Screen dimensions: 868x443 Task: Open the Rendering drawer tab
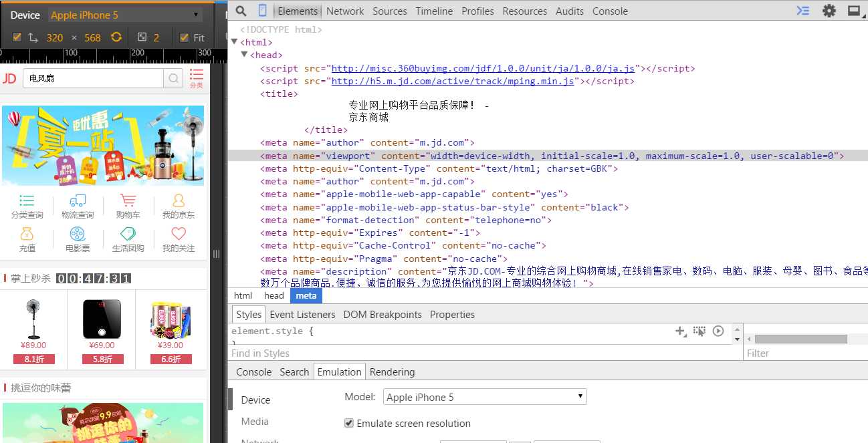[x=392, y=372]
